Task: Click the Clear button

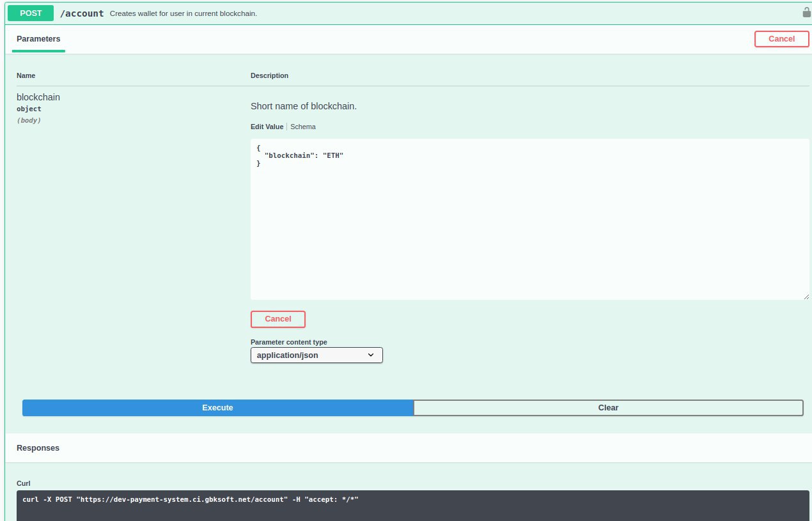Action: pos(608,408)
